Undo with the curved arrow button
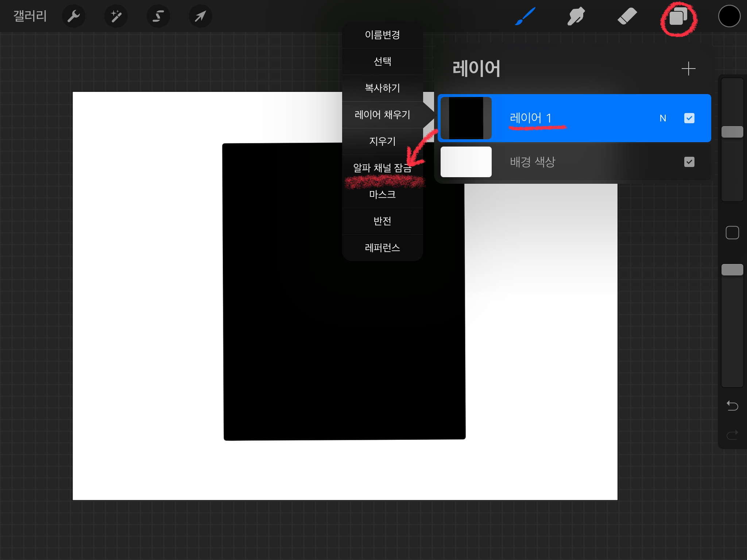Image resolution: width=747 pixels, height=560 pixels. pos(732,405)
